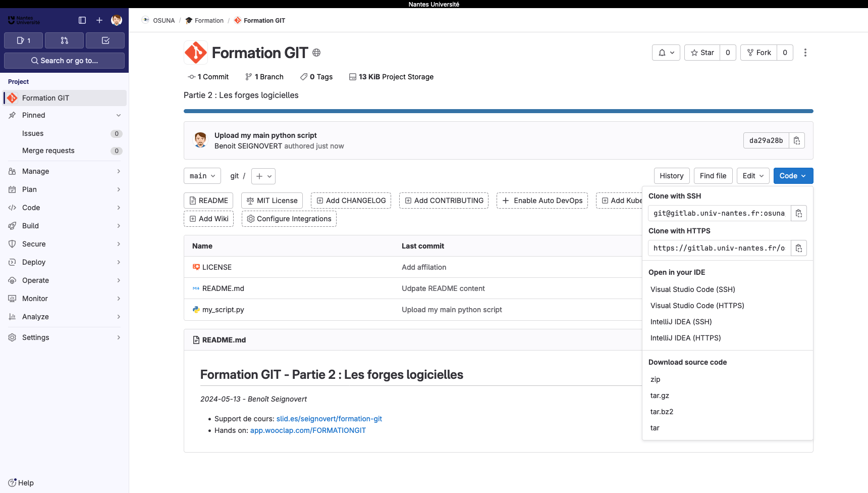868x493 pixels.
Task: Expand the Operate menu
Action: tap(65, 280)
